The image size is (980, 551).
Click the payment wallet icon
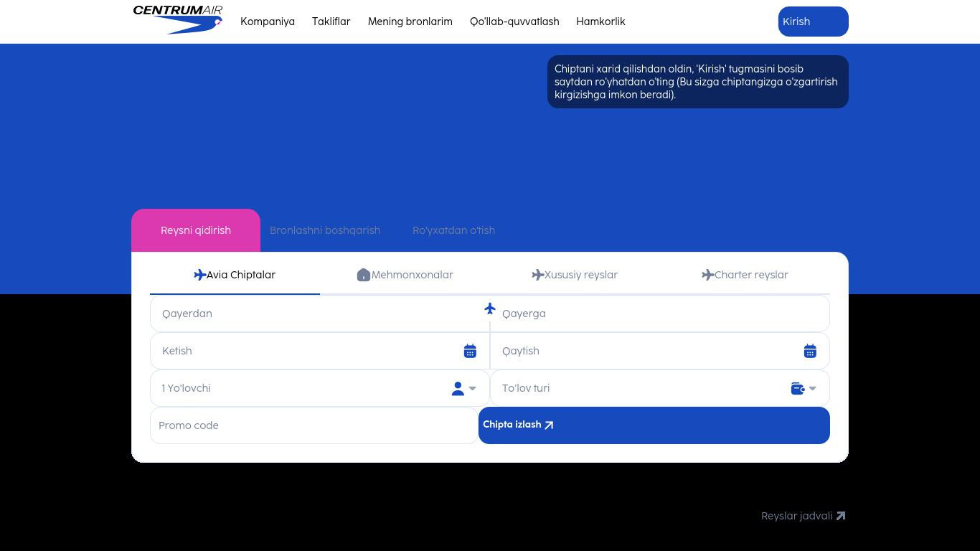click(x=798, y=388)
